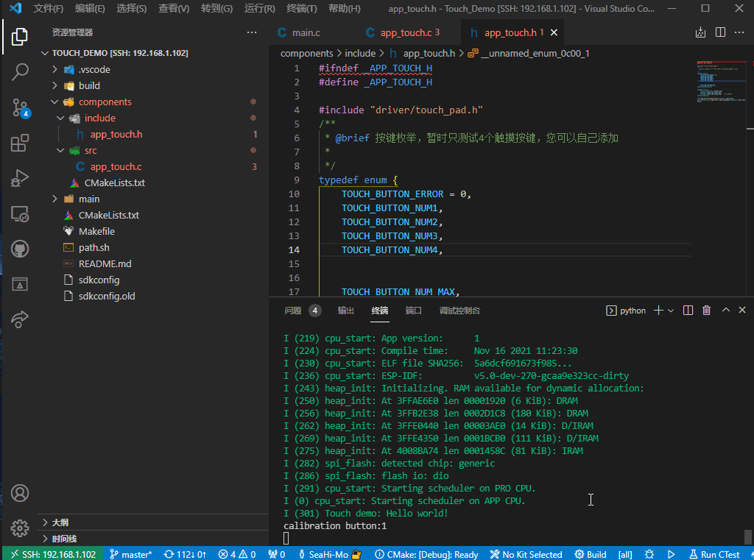Click Build in the status bar
This screenshot has width=754, height=560.
point(591,554)
